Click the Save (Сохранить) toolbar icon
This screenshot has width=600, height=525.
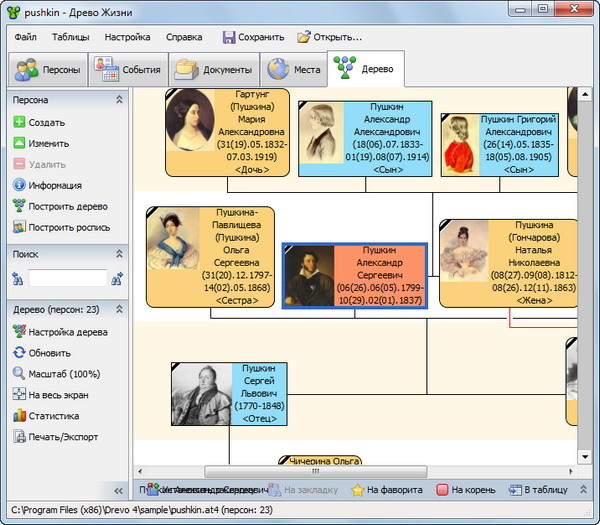tap(229, 37)
